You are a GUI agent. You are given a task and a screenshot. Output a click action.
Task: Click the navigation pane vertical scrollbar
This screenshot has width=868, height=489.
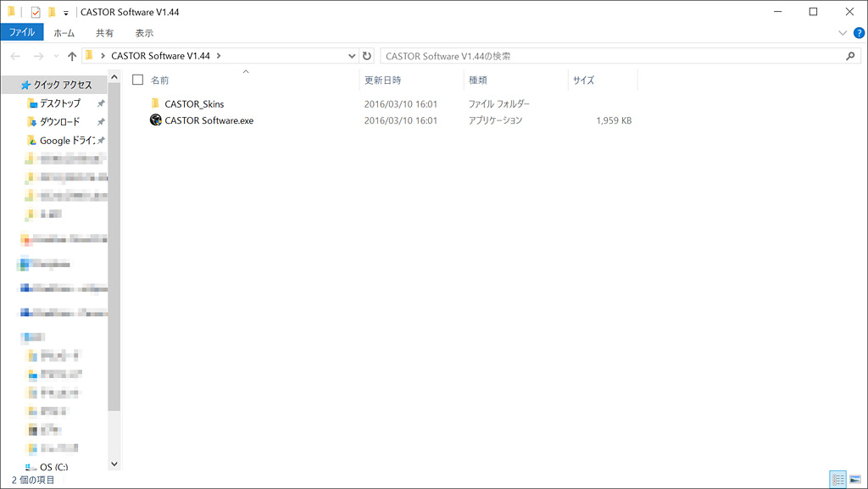pos(114,254)
